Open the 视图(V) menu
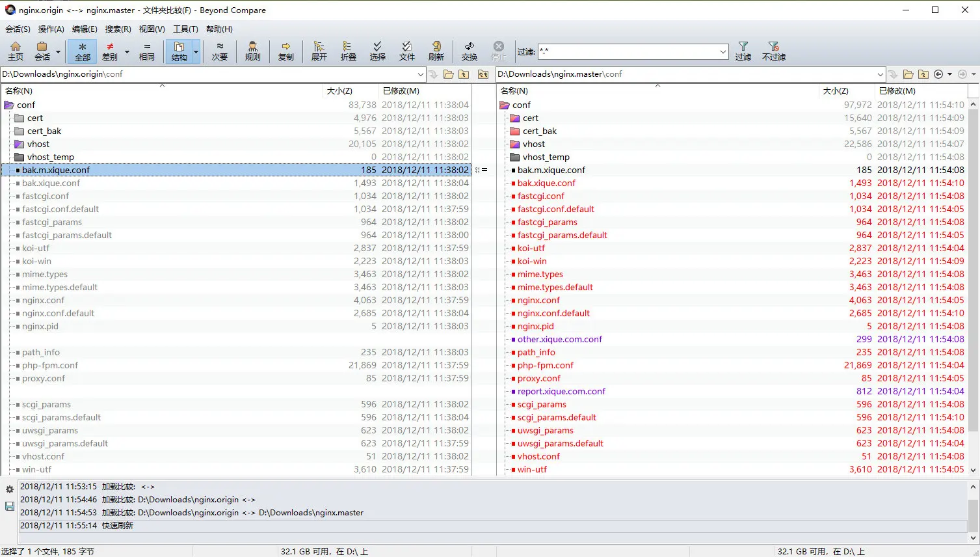The height and width of the screenshot is (557, 980). pos(152,29)
